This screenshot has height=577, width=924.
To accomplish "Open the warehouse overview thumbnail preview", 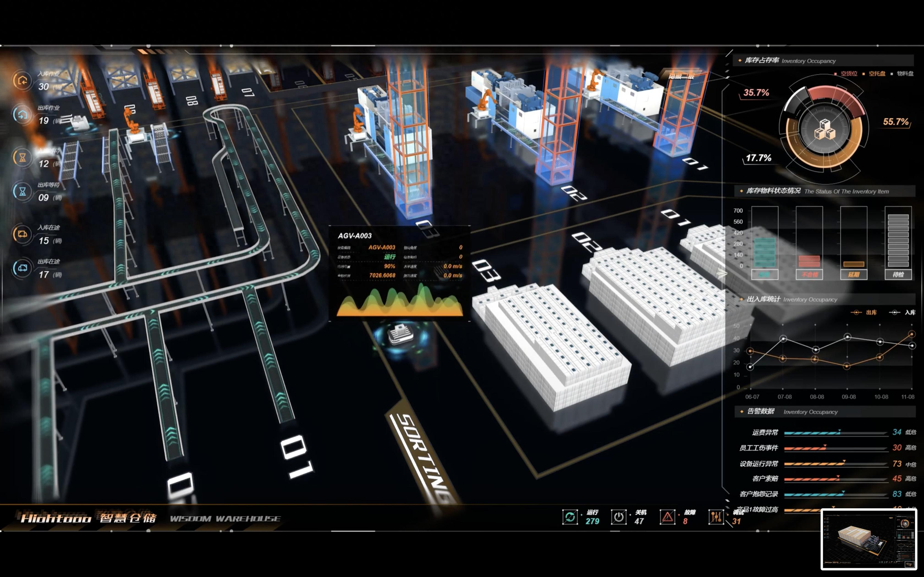I will click(869, 539).
